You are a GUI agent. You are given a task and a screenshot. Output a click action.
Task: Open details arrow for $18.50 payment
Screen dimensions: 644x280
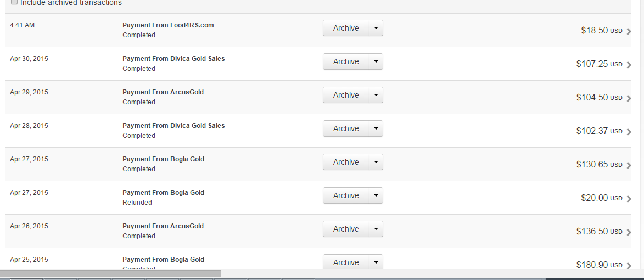pos(629,31)
